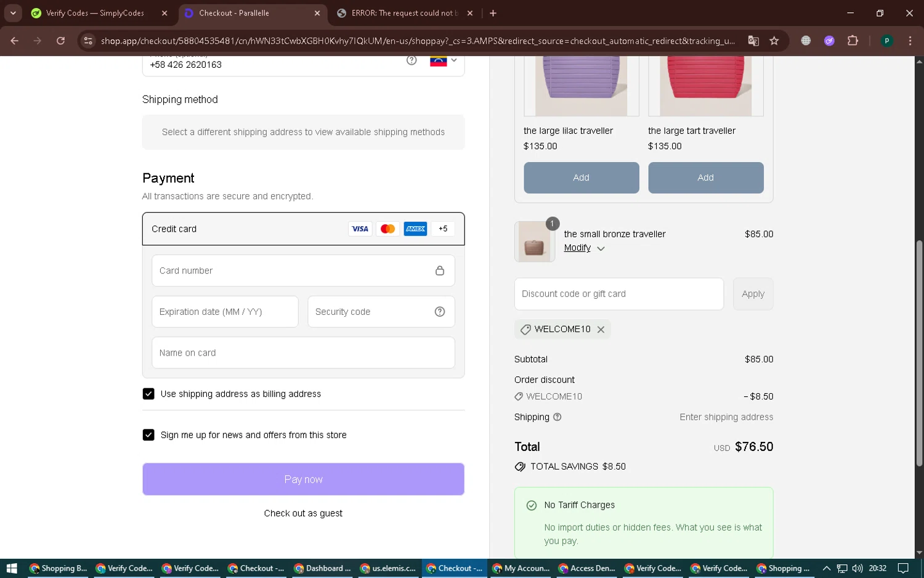The height and width of the screenshot is (578, 924).
Task: Open the Windows Start menu
Action: [x=12, y=568]
